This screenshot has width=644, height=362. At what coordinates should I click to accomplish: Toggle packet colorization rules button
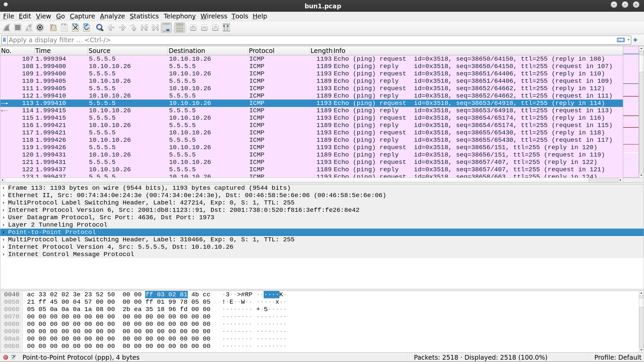point(180,28)
